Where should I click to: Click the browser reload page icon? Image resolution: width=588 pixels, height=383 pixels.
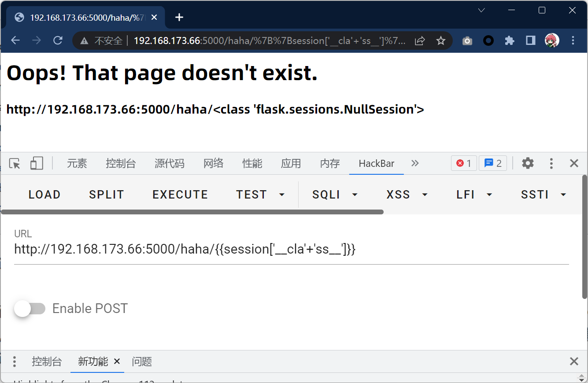coord(58,41)
